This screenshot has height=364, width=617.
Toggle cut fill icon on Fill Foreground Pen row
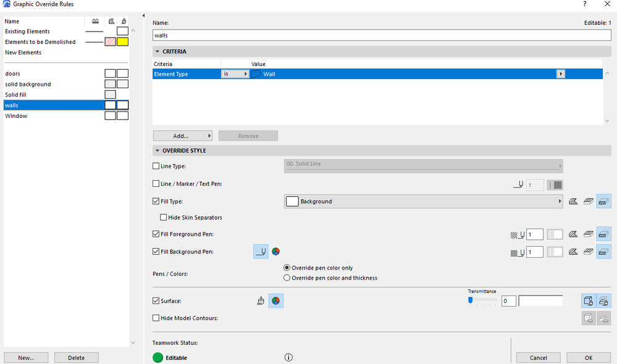click(603, 234)
